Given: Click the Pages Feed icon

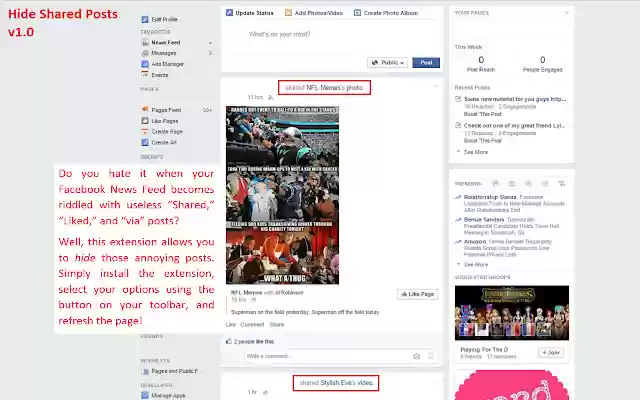Looking at the screenshot, I should tap(144, 110).
